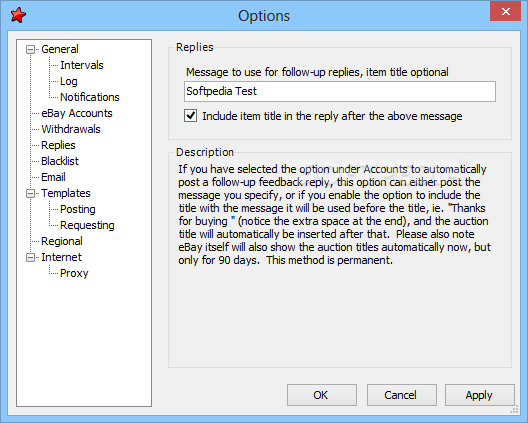Click the resize grip in dialog corner
Image resolution: width=528 pixels, height=423 pixels.
pyautogui.click(x=514, y=410)
